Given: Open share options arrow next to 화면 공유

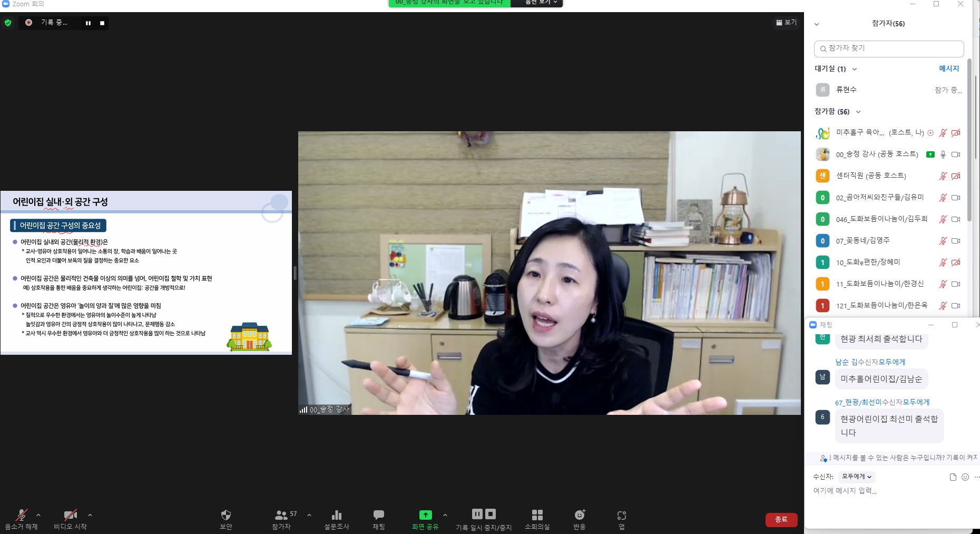Looking at the screenshot, I should (x=445, y=515).
